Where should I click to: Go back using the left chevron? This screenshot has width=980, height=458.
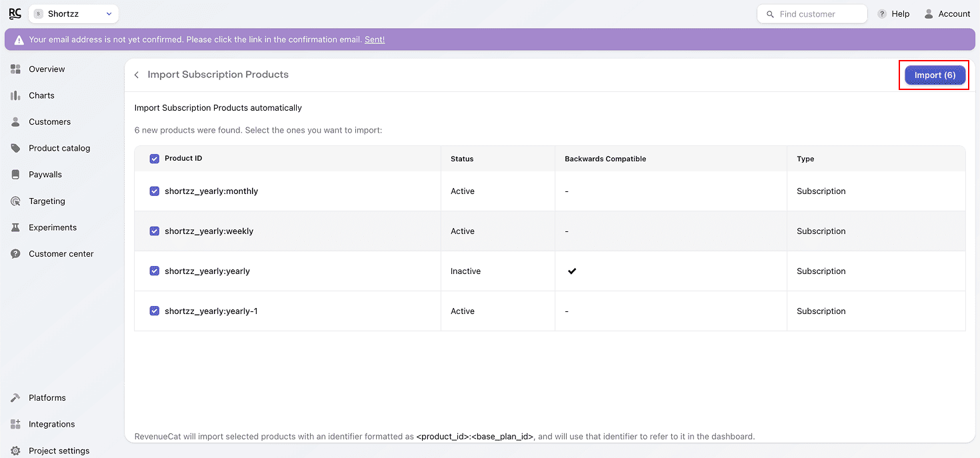click(x=137, y=75)
